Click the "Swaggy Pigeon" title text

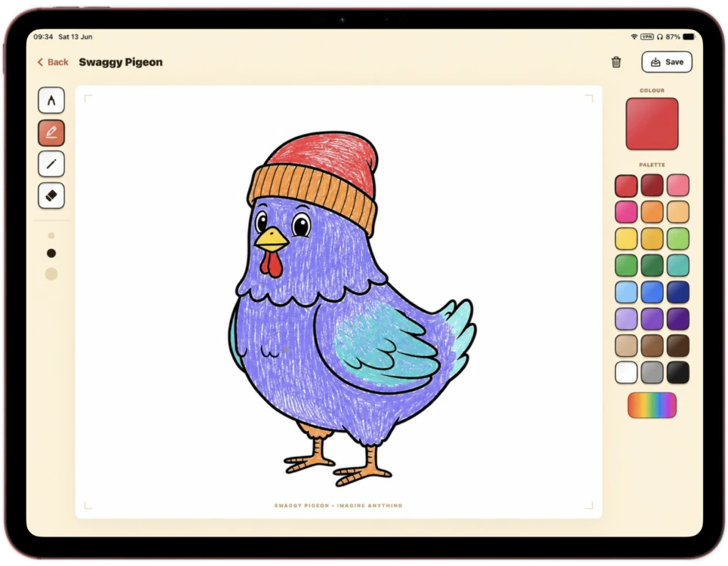coord(121,62)
